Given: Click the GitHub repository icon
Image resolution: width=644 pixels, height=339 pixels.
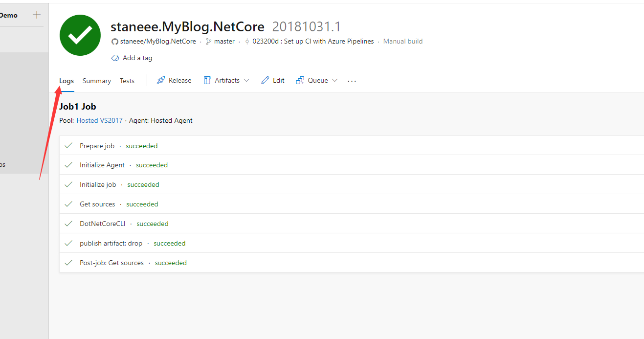Looking at the screenshot, I should (115, 42).
